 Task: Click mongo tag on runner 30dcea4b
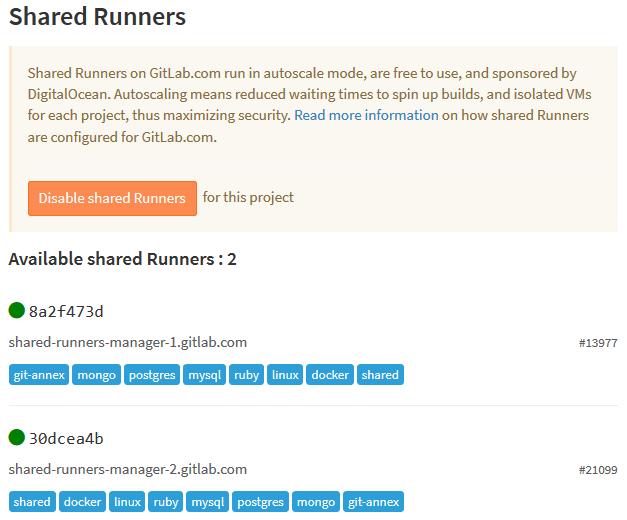tap(316, 502)
